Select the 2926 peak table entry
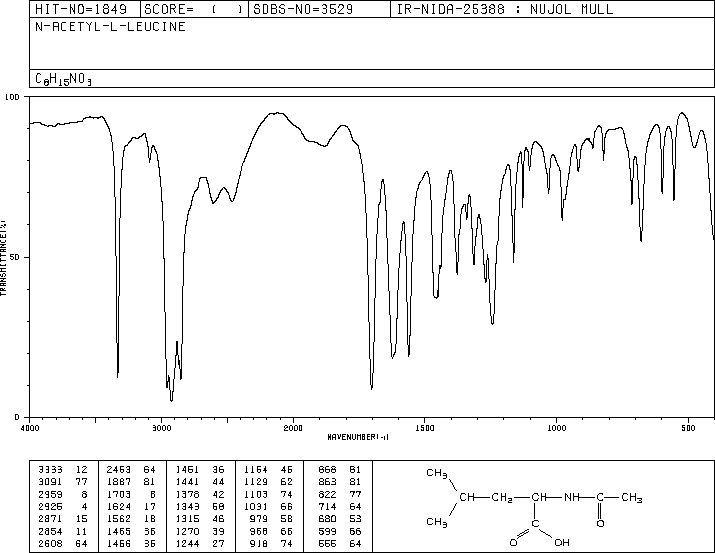This screenshot has width=715, height=553. [x=50, y=506]
